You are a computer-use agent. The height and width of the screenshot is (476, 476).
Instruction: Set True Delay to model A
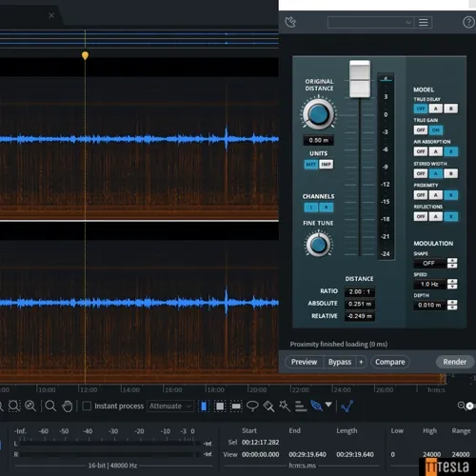pos(436,109)
